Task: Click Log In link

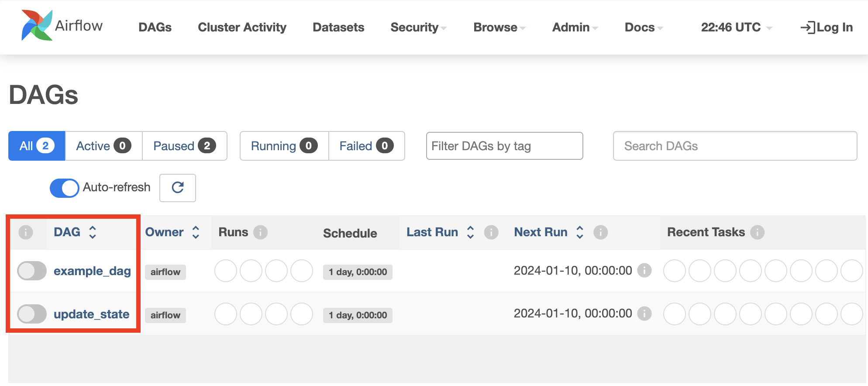Action: click(x=827, y=28)
